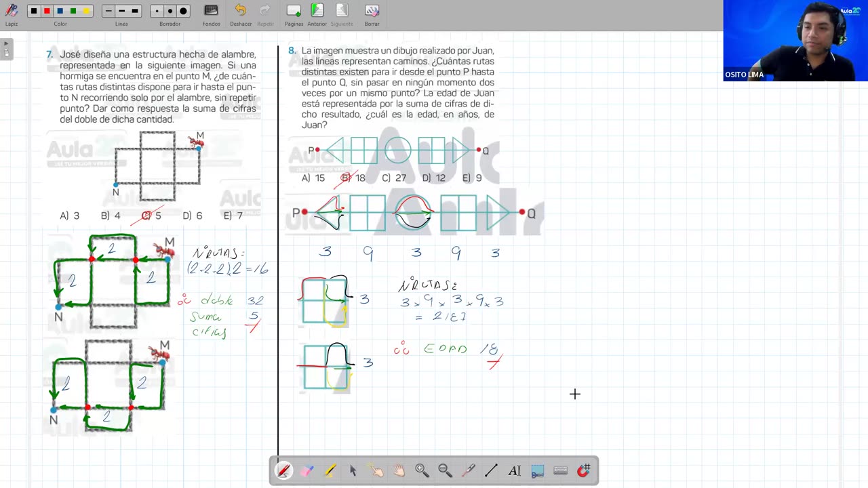This screenshot has width=868, height=488.
Task: Toggle the magnet snap-to-grid tool
Action: click(x=583, y=470)
